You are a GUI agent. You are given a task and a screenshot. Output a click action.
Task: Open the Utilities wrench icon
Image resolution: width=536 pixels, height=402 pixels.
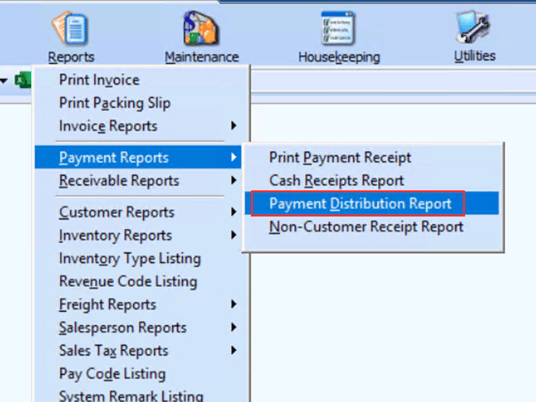[473, 27]
